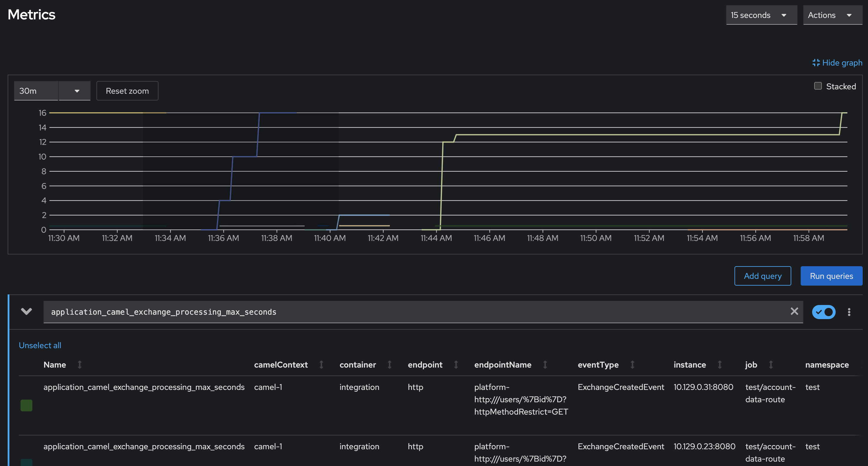Sort results using the instance column icon
Screen dimensions: 868x466
tap(720, 365)
